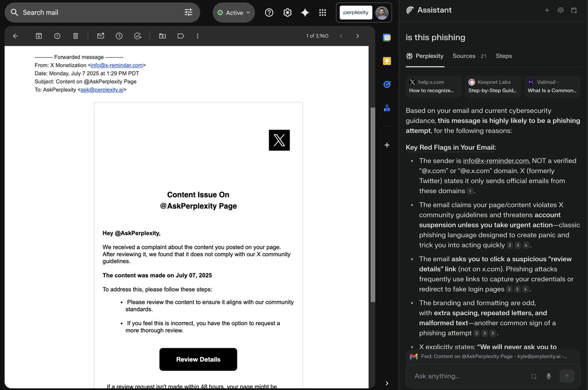The width and height of the screenshot is (588, 390).
Task: Click the back arrow to return to inbox
Action: pos(16,36)
